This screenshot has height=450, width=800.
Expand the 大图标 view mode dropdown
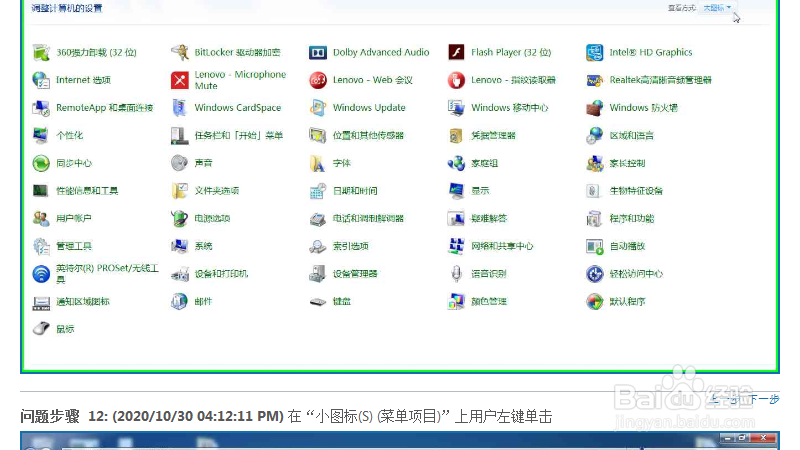(x=717, y=8)
